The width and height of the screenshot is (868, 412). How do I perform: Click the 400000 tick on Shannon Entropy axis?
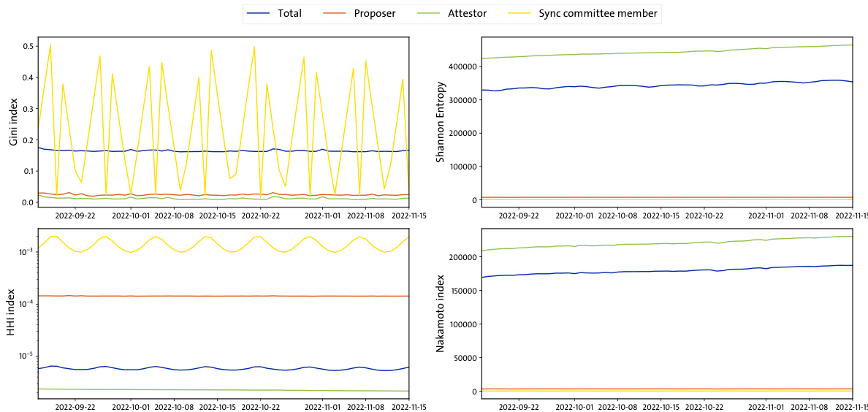pos(459,66)
